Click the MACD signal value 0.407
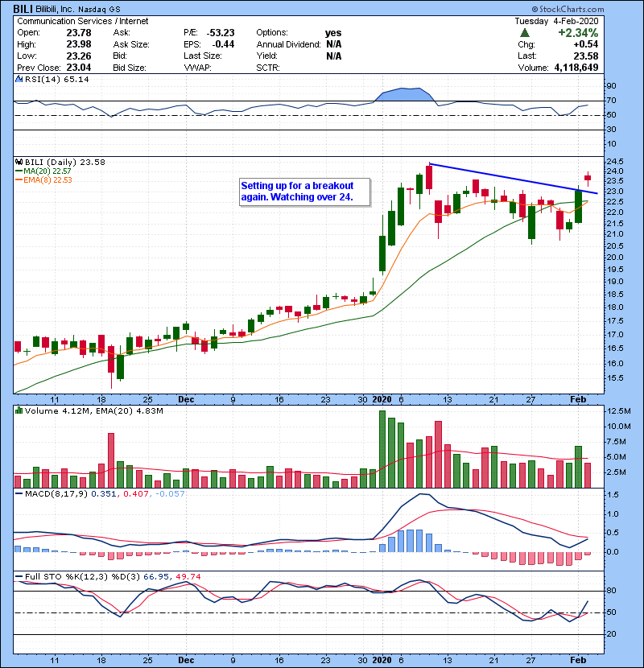The width and height of the screenshot is (644, 668). tap(135, 494)
